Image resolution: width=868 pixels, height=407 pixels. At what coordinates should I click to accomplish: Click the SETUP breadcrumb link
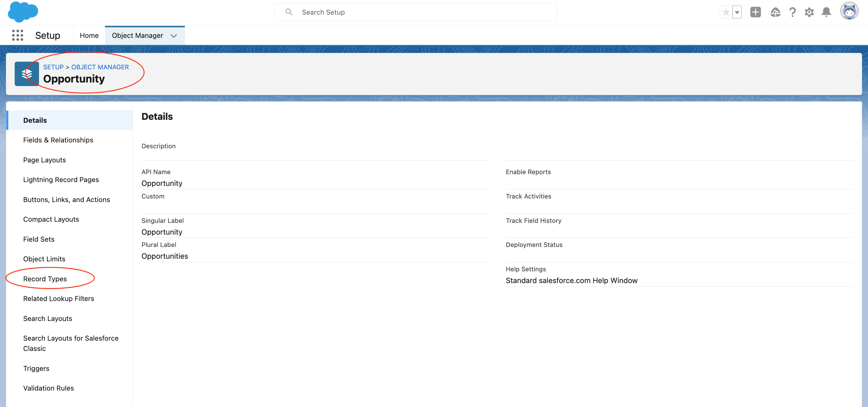53,67
